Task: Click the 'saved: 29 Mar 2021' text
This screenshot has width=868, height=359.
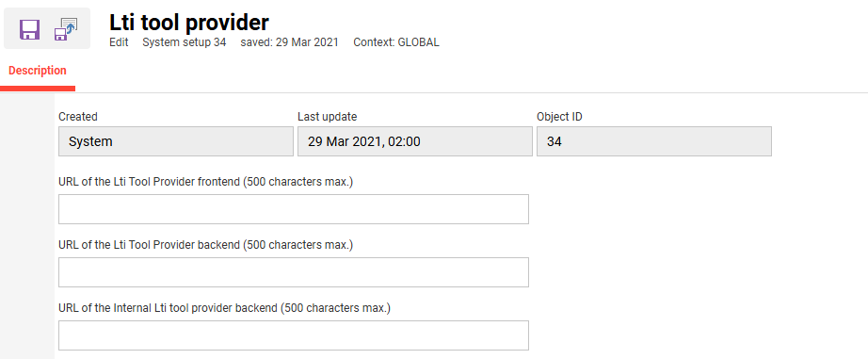Action: point(290,42)
